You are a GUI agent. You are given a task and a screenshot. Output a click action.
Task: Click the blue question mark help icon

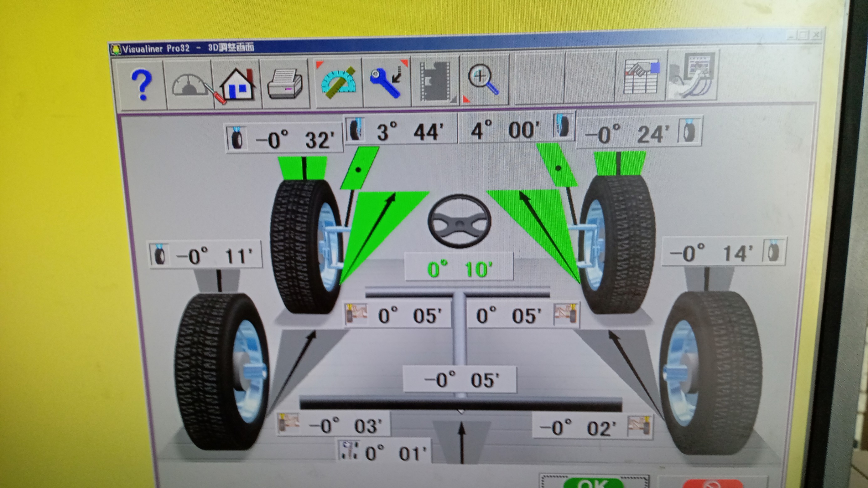[141, 84]
